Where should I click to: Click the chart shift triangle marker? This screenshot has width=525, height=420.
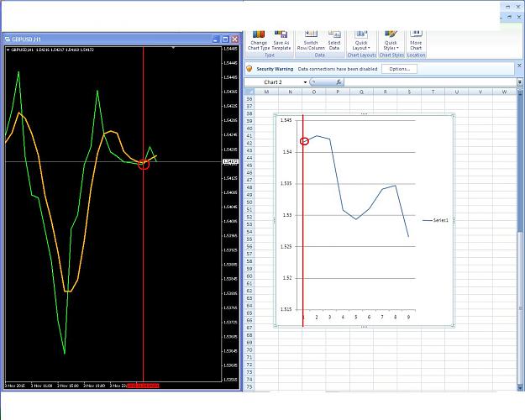pos(173,48)
